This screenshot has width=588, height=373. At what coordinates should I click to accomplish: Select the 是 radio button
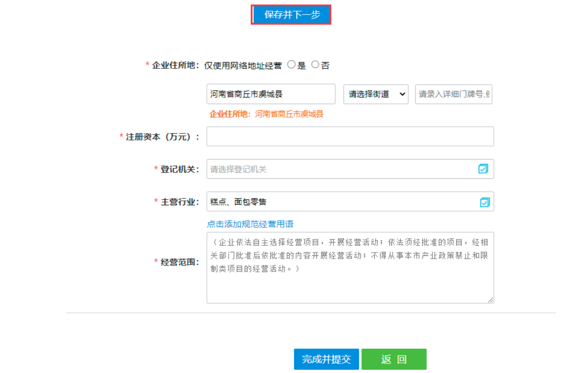point(291,63)
